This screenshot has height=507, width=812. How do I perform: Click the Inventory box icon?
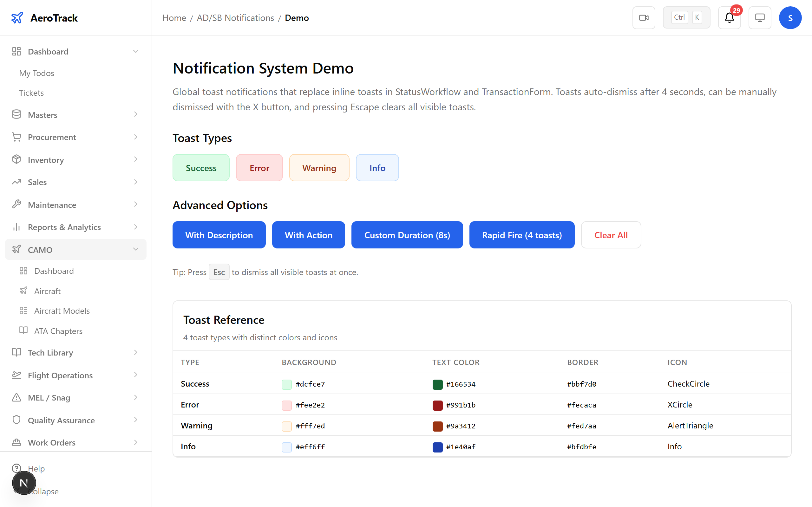(16, 160)
